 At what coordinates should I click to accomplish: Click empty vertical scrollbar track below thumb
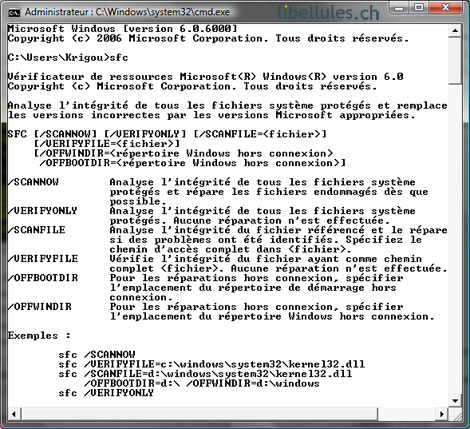coord(455,239)
